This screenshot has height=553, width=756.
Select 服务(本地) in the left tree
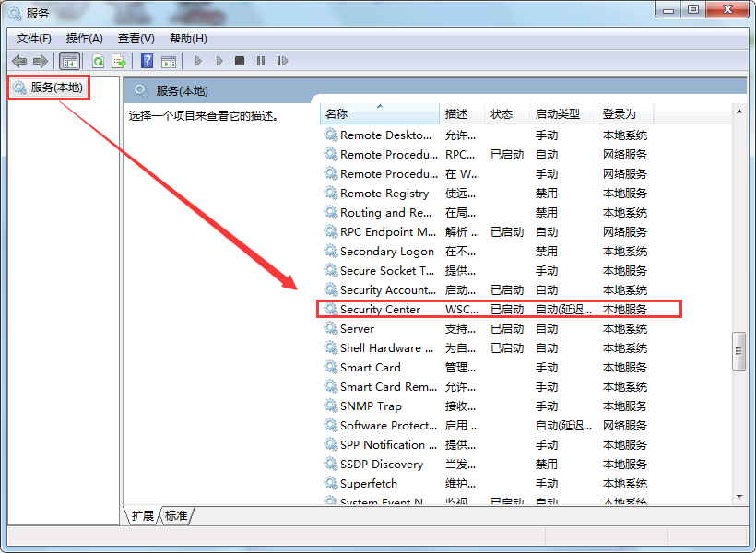(x=55, y=88)
